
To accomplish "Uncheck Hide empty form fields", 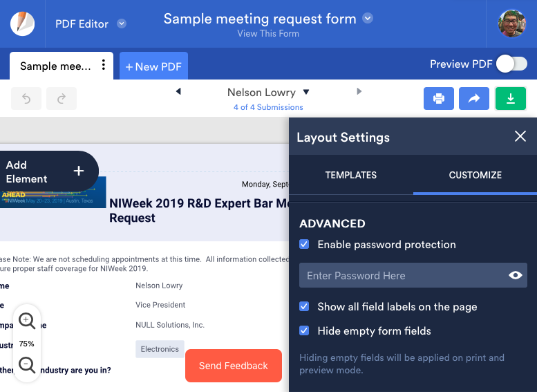I will coord(304,330).
